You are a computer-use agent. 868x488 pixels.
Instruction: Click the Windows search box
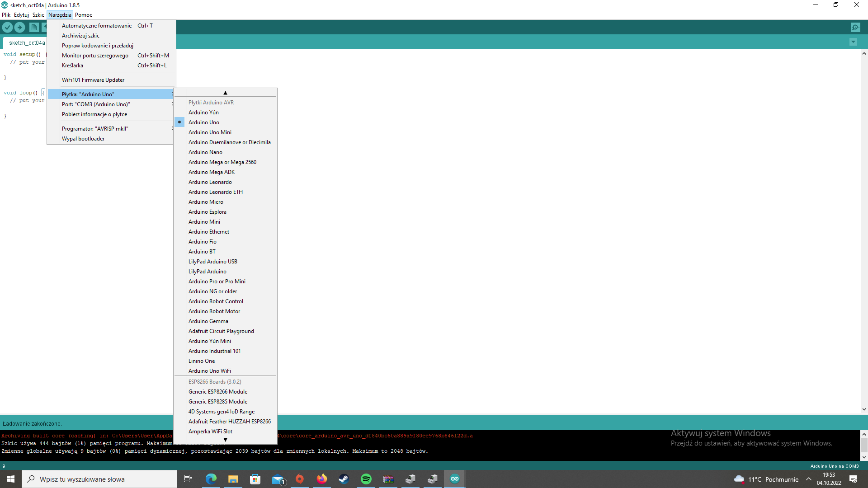[x=99, y=479]
